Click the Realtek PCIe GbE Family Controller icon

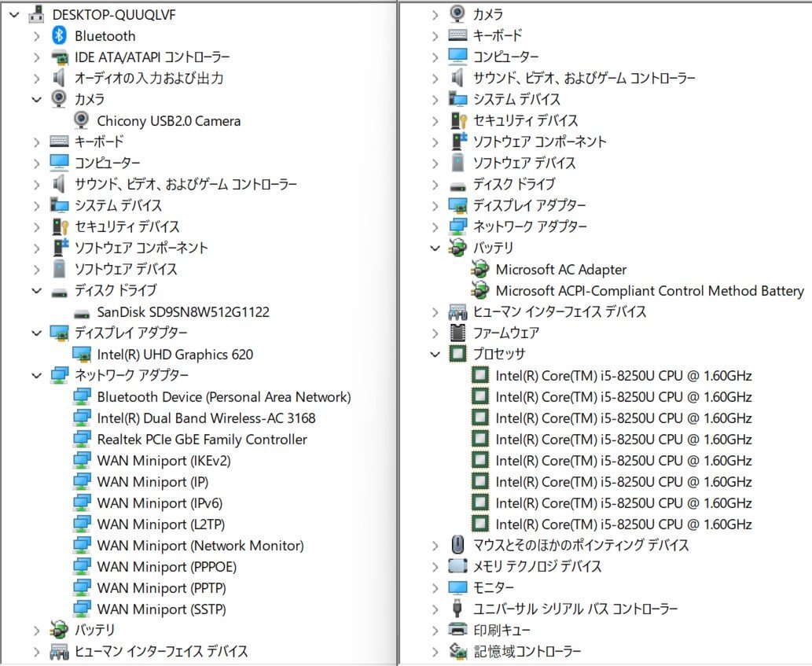82,440
